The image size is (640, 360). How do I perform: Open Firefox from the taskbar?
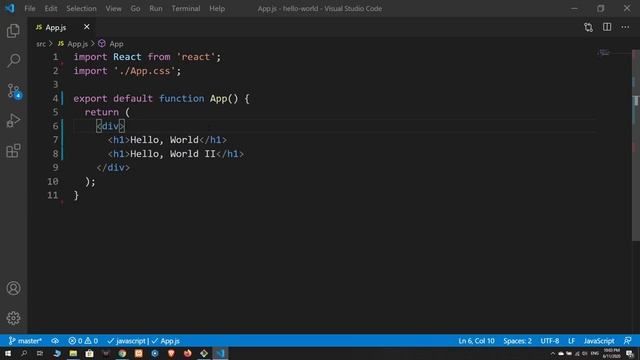(187, 353)
